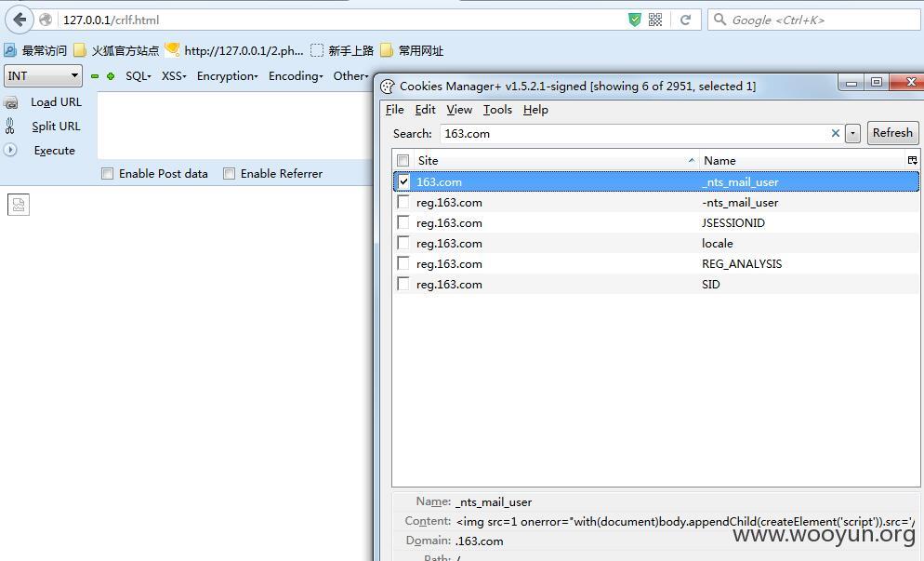Uncheck the 163.com _nts_mail_user cookie checkbox

pos(403,181)
